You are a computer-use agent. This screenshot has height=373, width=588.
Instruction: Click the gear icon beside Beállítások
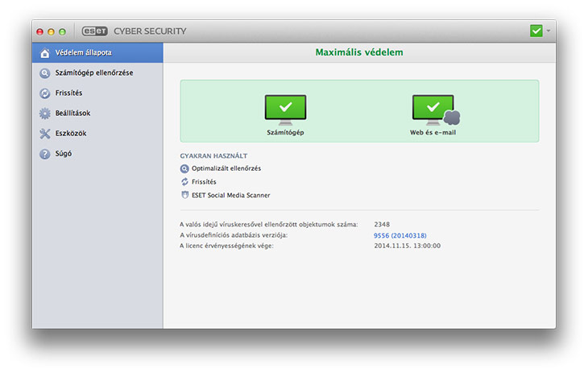pos(45,114)
